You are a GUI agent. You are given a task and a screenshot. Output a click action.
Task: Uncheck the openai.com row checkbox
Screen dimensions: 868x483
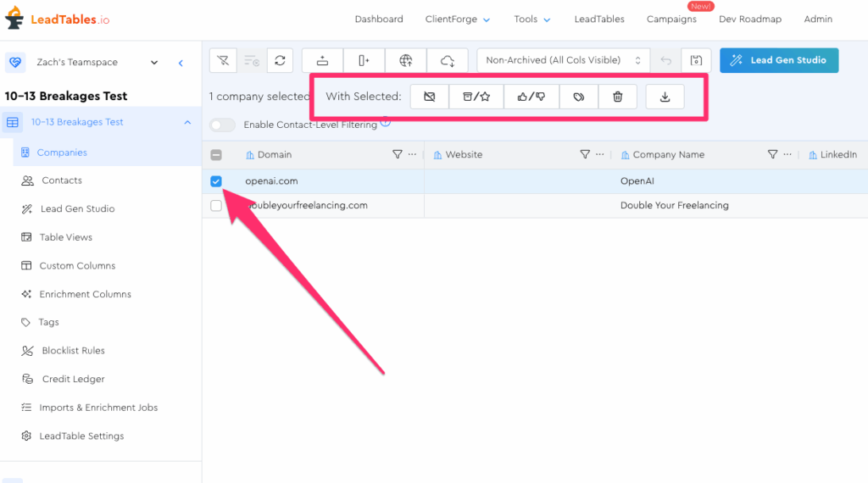pos(216,181)
